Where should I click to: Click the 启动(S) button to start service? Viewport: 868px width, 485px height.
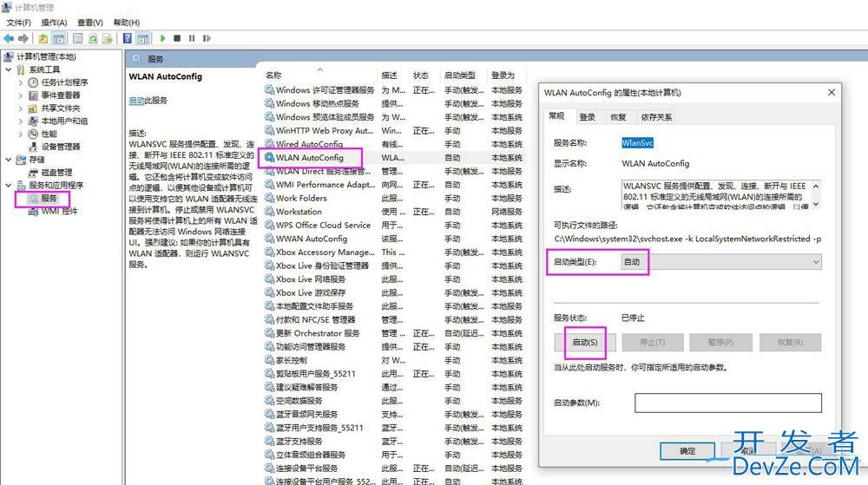pos(585,343)
